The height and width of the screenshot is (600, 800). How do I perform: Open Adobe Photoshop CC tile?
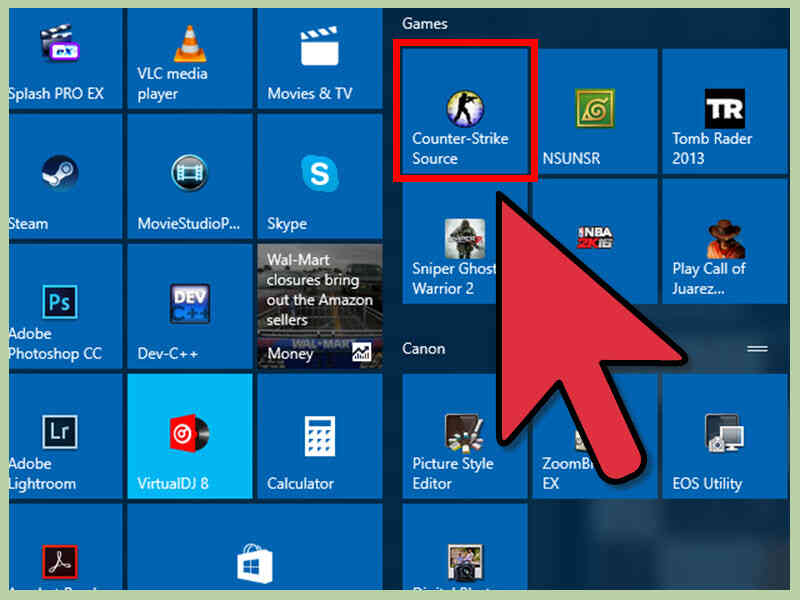[x=65, y=306]
